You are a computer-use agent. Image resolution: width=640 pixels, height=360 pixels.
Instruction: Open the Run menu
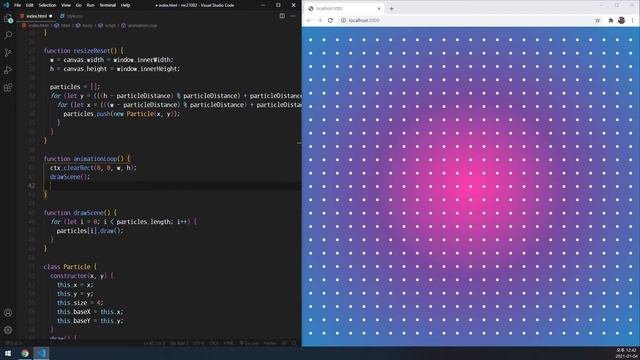[x=90, y=5]
